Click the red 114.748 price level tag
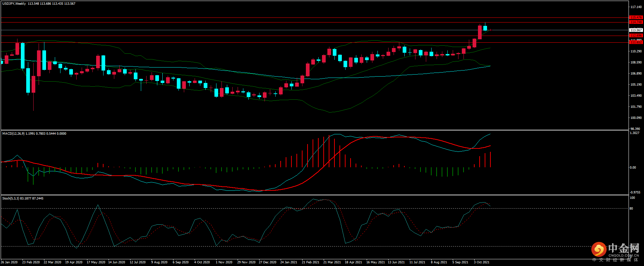Viewport: 644px width, 266px height. point(636,22)
